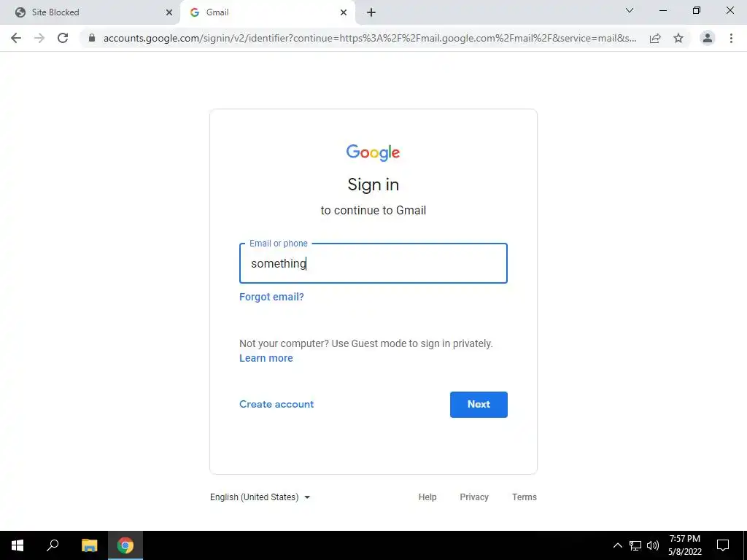Image resolution: width=747 pixels, height=560 pixels.
Task: Open a new tab with the plus button
Action: [x=371, y=12]
